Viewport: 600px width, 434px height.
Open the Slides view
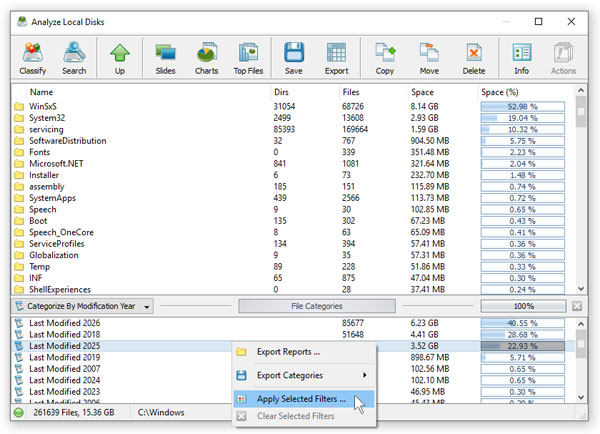(x=165, y=58)
